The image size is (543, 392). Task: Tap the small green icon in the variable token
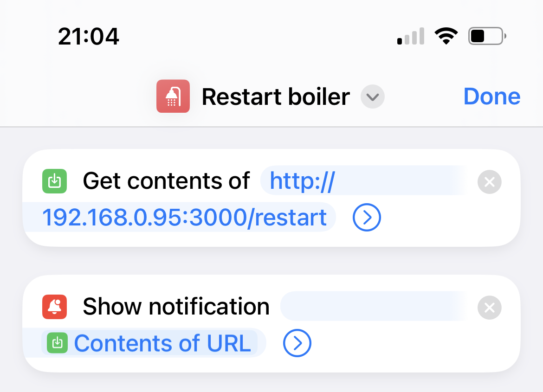(x=57, y=343)
